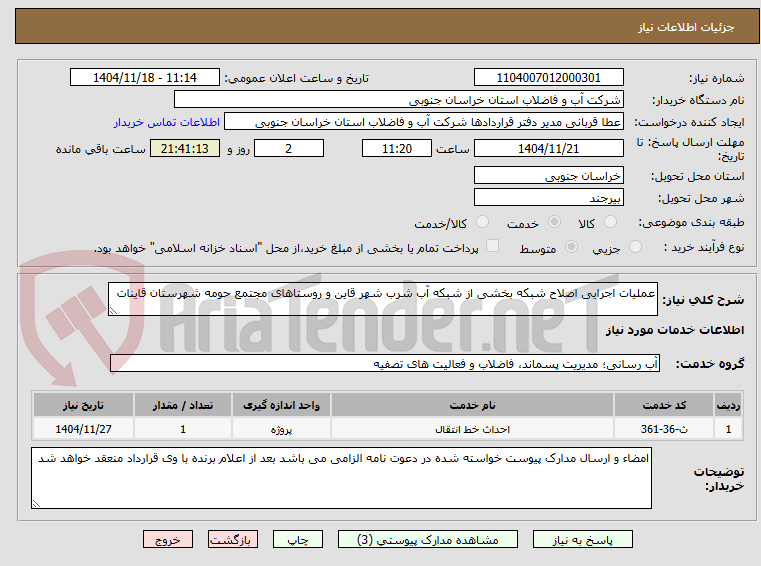Open مشاهده مدارک پیوستی (3) button

tap(428, 540)
